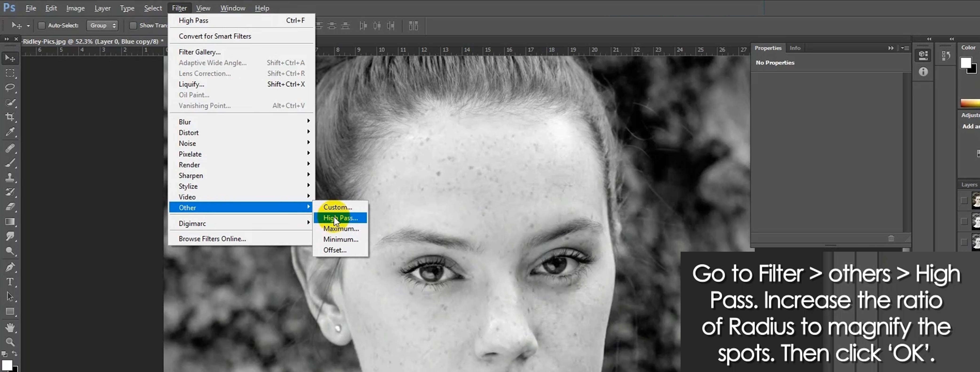The image size is (980, 372).
Task: Select the Path Selection tool
Action: pyautogui.click(x=10, y=297)
